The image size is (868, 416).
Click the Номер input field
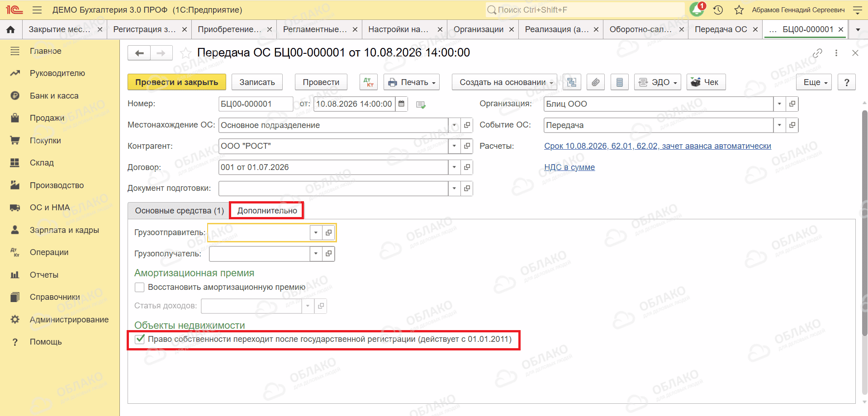(x=256, y=104)
